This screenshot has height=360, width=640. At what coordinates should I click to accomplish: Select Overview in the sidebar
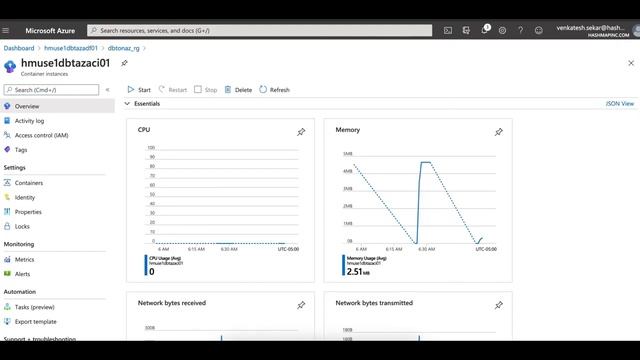[57, 106]
